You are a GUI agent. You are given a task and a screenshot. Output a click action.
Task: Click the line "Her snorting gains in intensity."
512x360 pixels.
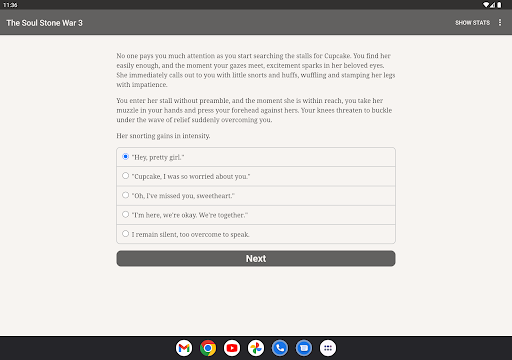[163, 136]
